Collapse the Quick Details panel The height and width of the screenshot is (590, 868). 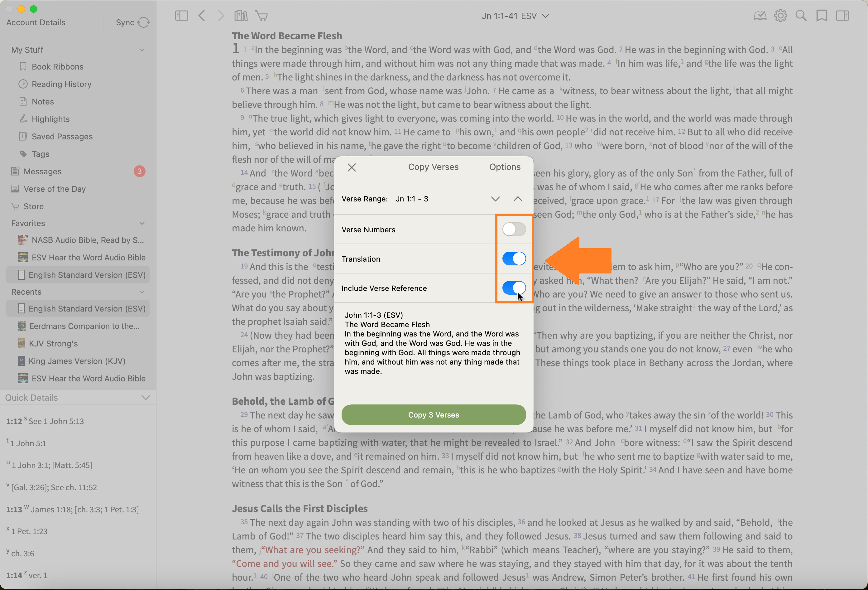(146, 398)
